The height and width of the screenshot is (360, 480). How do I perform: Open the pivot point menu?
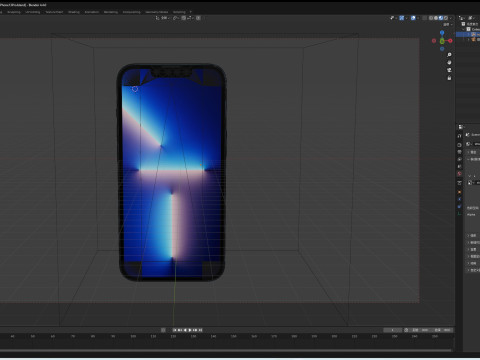176,18
